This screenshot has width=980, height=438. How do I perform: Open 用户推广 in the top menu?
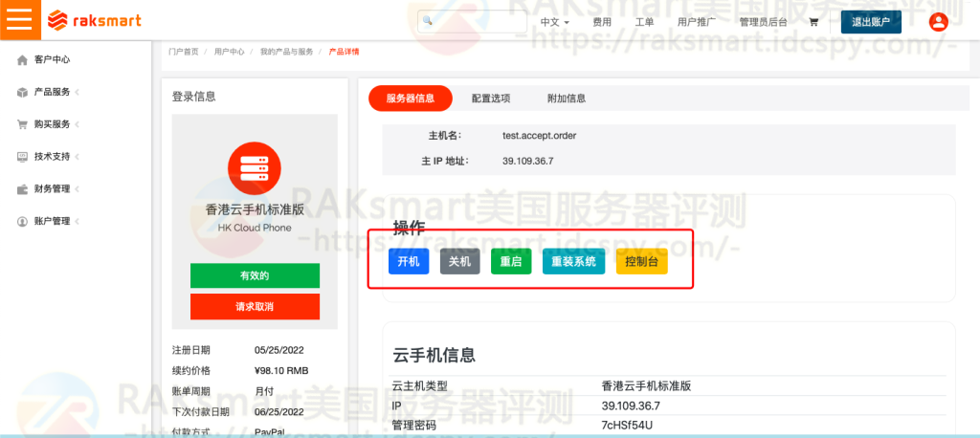697,22
